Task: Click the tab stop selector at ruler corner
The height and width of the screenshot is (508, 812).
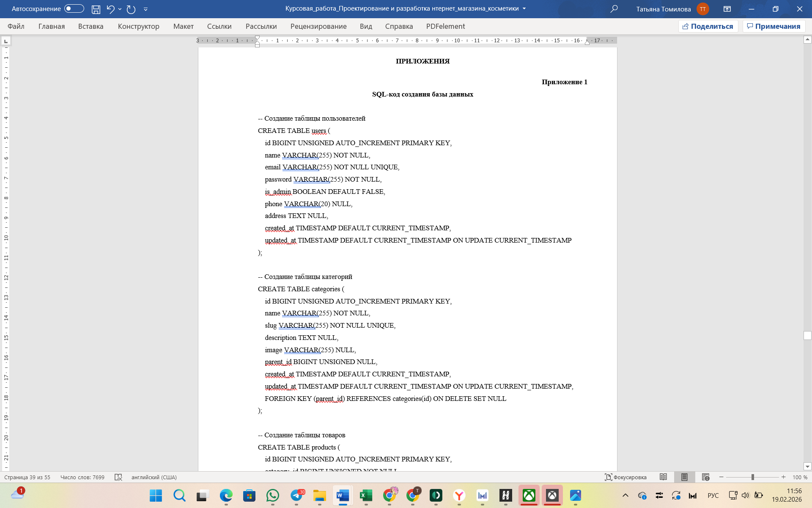Action: (x=6, y=41)
